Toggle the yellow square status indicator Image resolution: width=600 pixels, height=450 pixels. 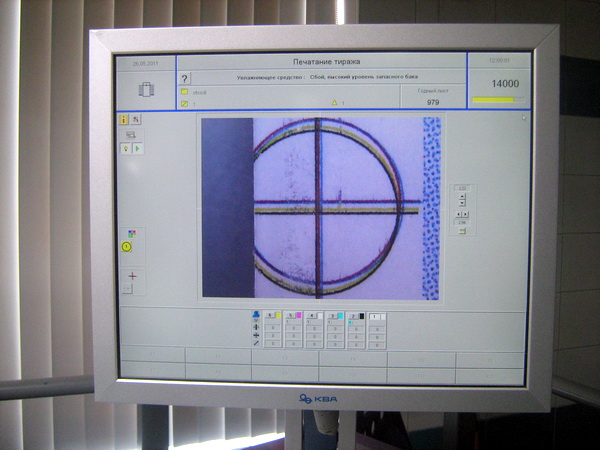[x=185, y=91]
